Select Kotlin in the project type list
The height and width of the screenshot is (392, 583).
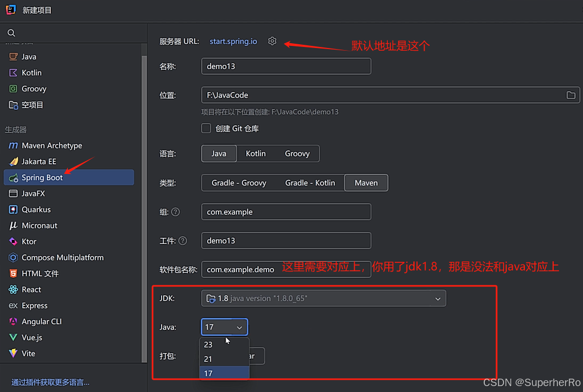click(x=69, y=73)
